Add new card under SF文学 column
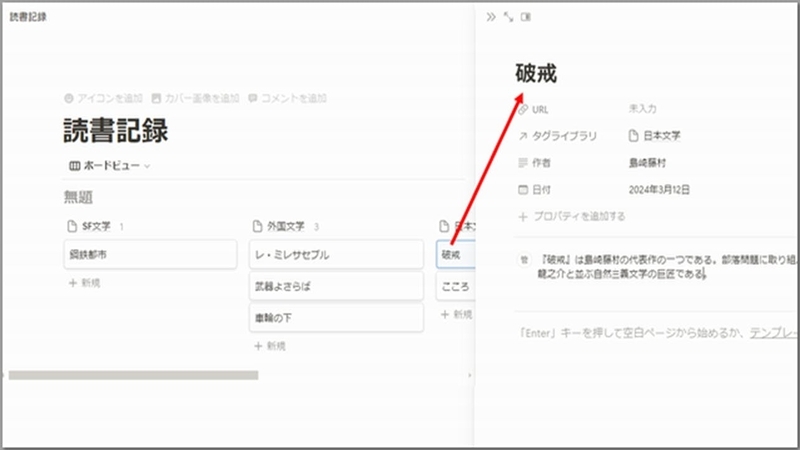 point(85,283)
